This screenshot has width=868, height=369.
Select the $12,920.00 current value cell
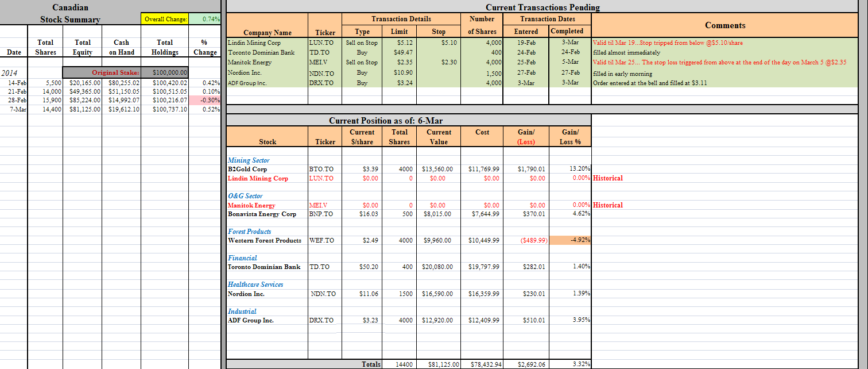tap(437, 320)
